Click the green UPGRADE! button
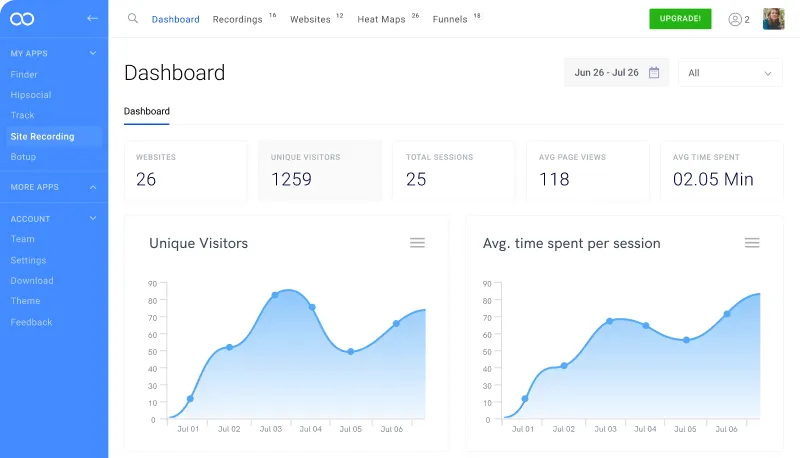800x458 pixels. [680, 19]
